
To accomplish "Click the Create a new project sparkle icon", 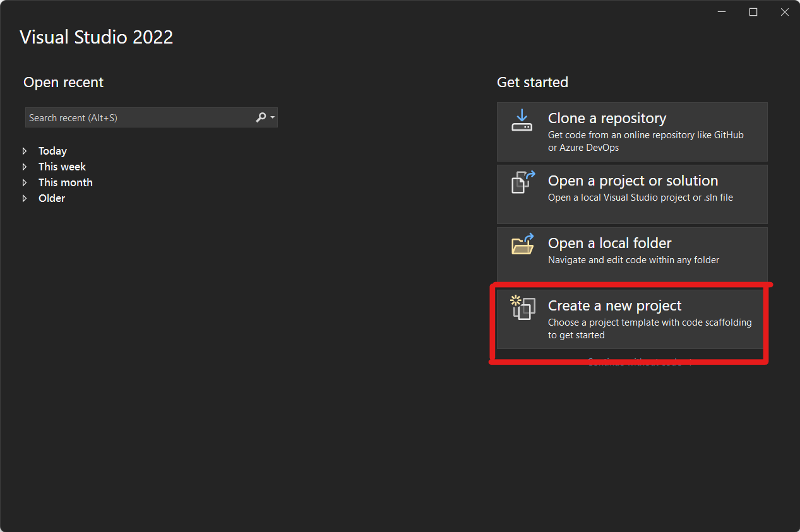I will coord(522,309).
